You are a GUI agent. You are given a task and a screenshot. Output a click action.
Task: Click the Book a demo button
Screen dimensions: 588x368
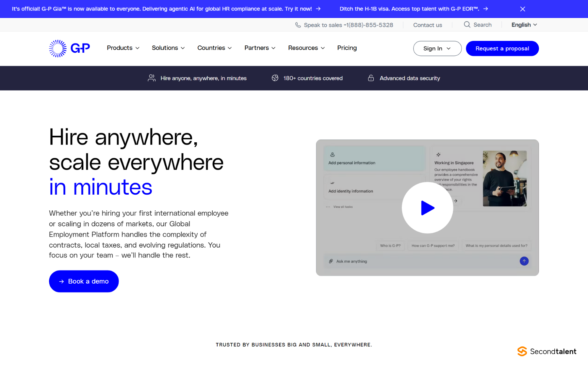pyautogui.click(x=84, y=281)
